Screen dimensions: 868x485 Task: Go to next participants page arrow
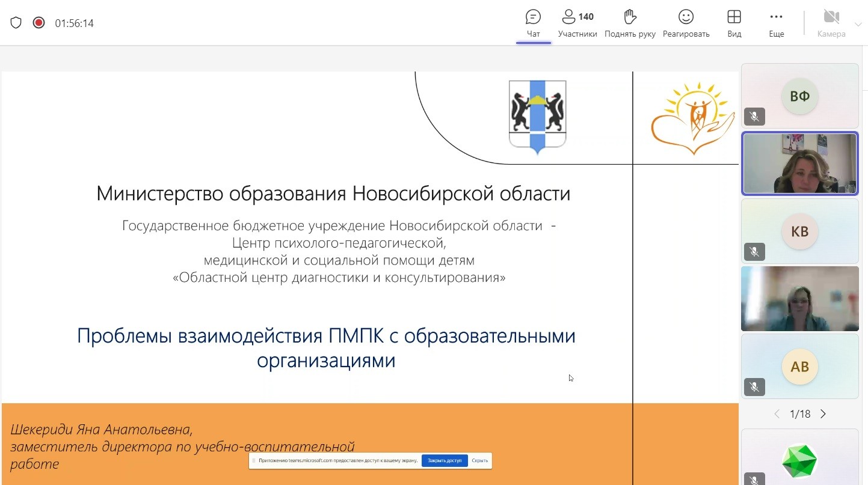(823, 414)
